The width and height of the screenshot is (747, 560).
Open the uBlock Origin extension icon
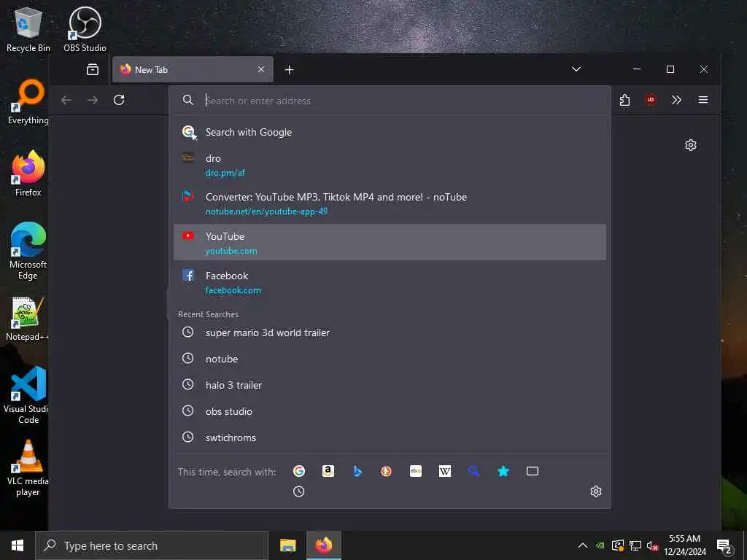[650, 99]
